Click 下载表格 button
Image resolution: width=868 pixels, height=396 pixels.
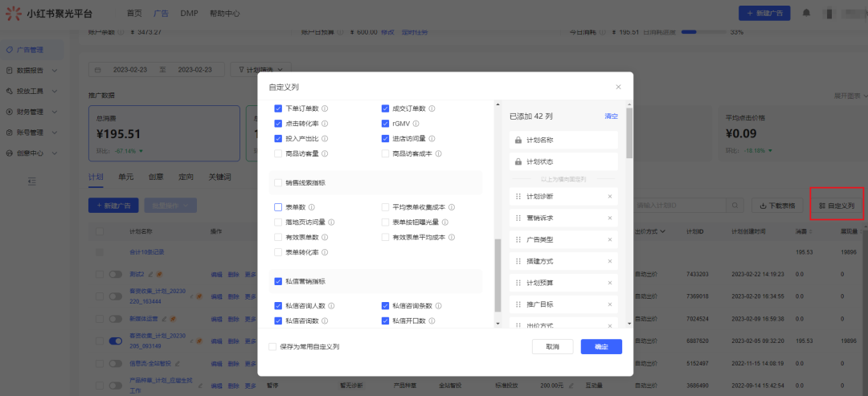pos(777,206)
